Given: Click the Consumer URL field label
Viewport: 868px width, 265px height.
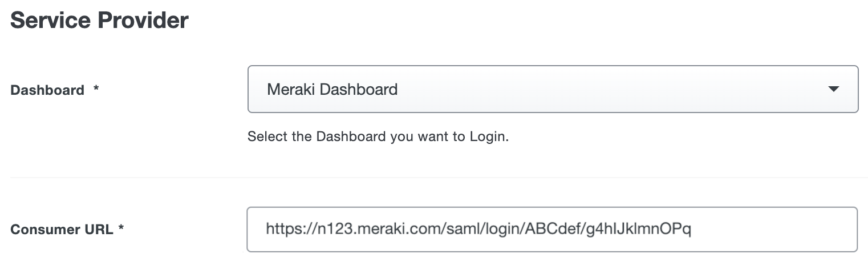Looking at the screenshot, I should (63, 230).
